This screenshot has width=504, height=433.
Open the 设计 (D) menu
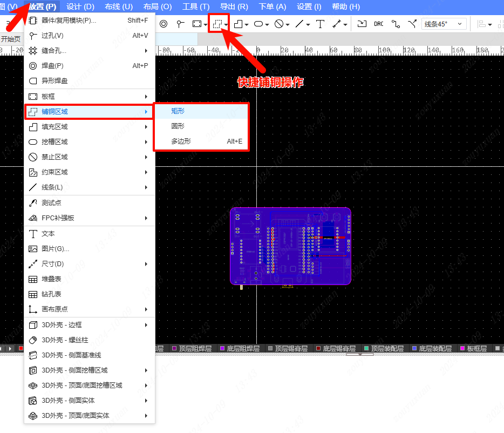coord(80,6)
